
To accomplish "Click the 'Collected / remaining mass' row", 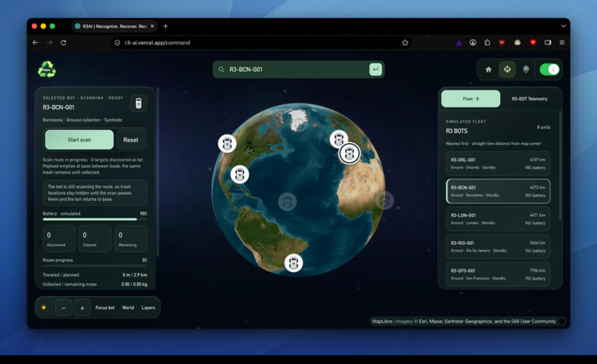I will (x=95, y=284).
